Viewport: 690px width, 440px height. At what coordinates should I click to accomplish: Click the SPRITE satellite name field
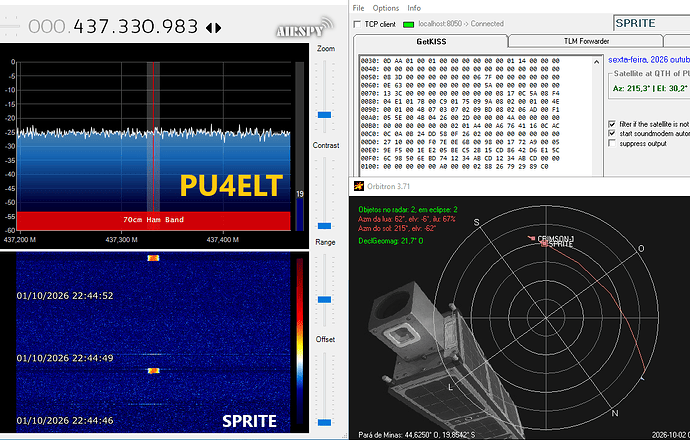[651, 23]
